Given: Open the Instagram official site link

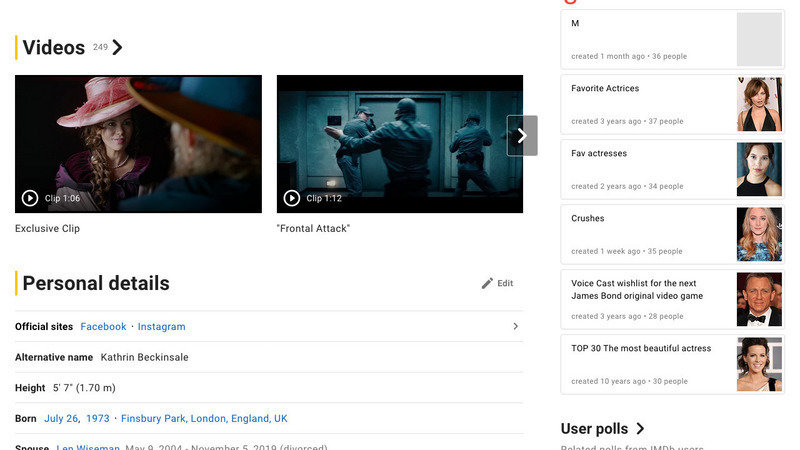Looking at the screenshot, I should click(x=161, y=327).
